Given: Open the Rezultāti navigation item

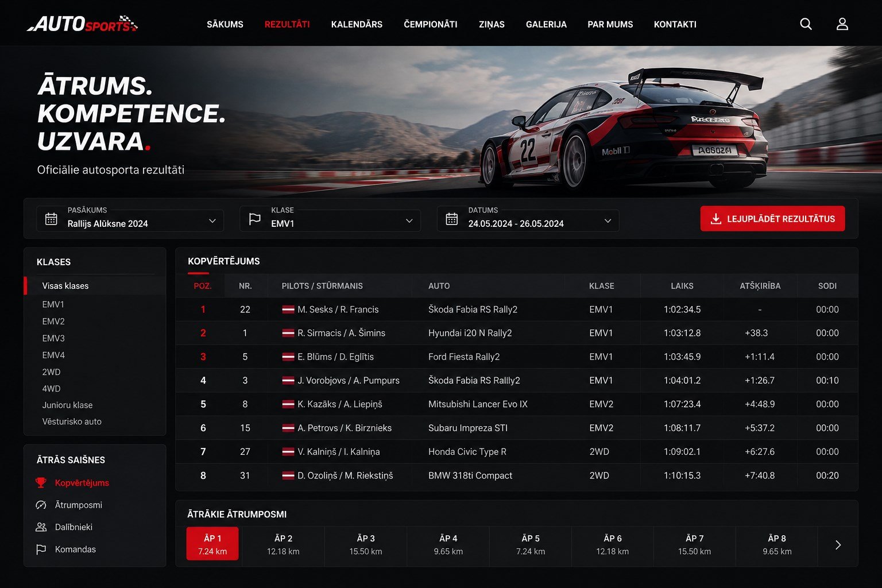Looking at the screenshot, I should click(x=287, y=24).
